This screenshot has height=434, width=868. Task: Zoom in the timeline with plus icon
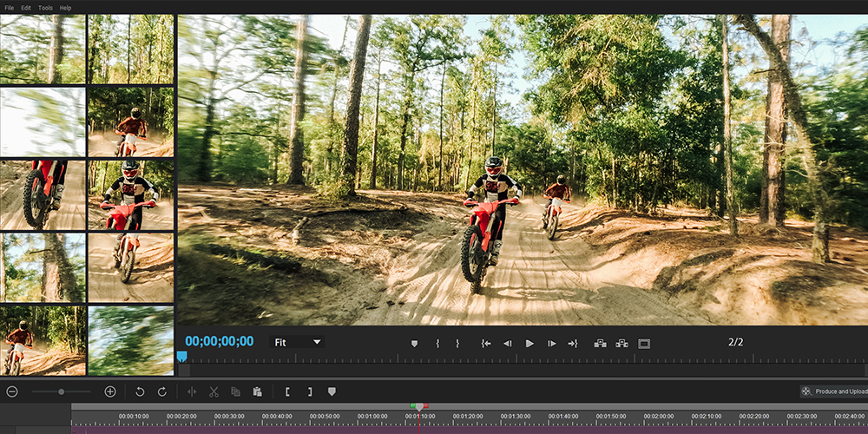click(x=110, y=392)
